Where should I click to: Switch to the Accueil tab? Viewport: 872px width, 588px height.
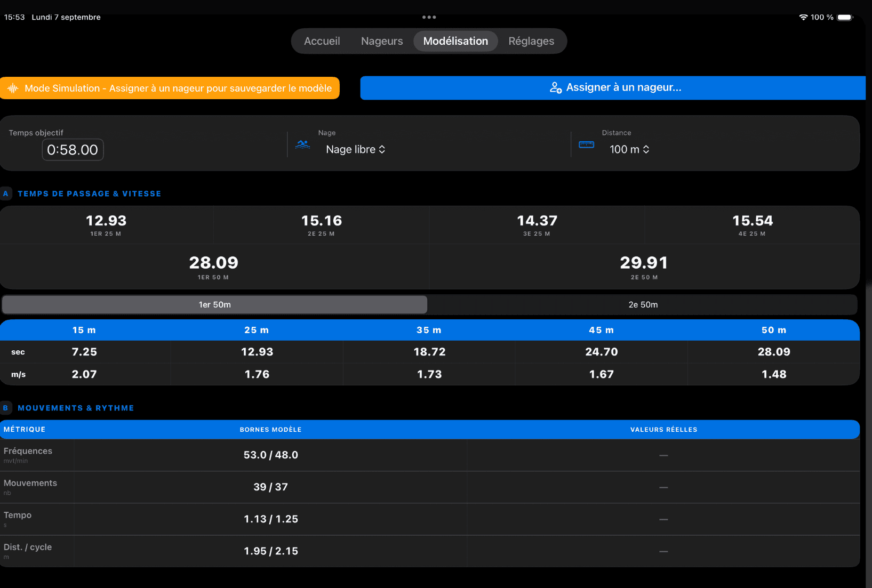[322, 41]
